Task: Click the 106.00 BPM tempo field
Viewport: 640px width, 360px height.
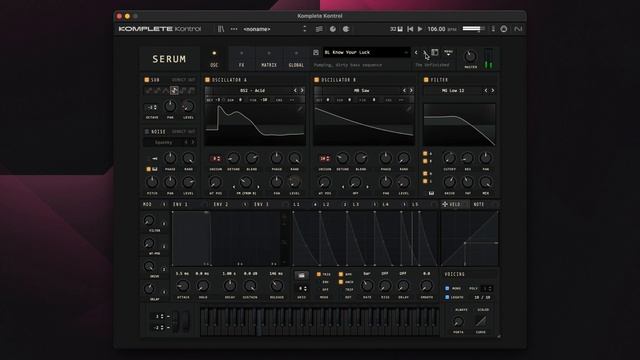Action: pos(436,29)
